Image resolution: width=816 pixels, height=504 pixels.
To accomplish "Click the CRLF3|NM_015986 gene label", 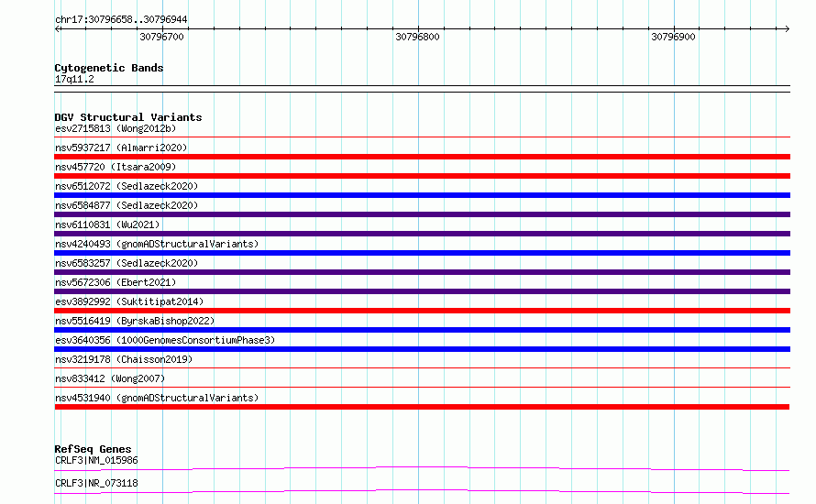I will [96, 460].
